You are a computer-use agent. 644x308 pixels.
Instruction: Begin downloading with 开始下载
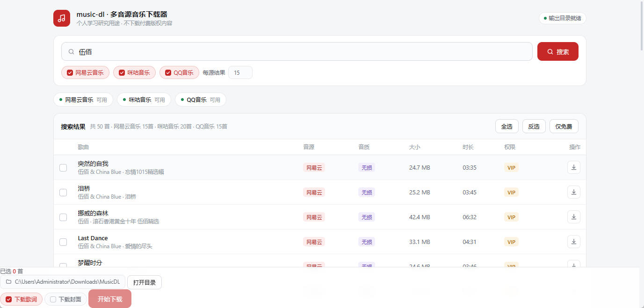[110, 299]
